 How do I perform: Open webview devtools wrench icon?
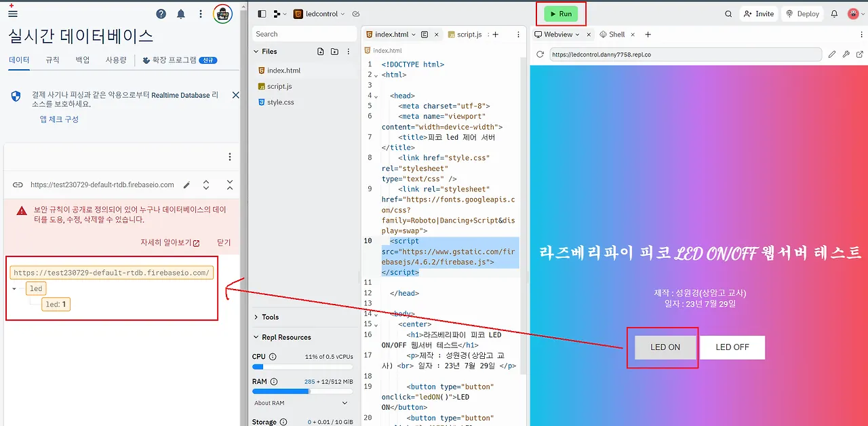[846, 54]
